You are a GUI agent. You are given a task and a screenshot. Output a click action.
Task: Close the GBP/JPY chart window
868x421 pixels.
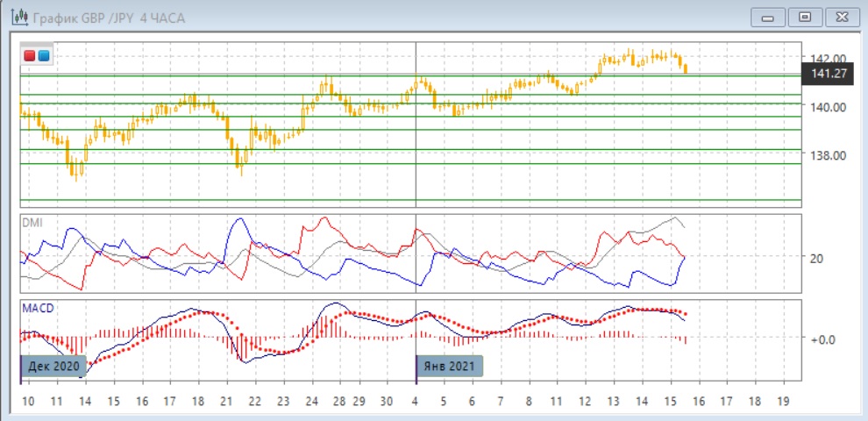[x=842, y=18]
